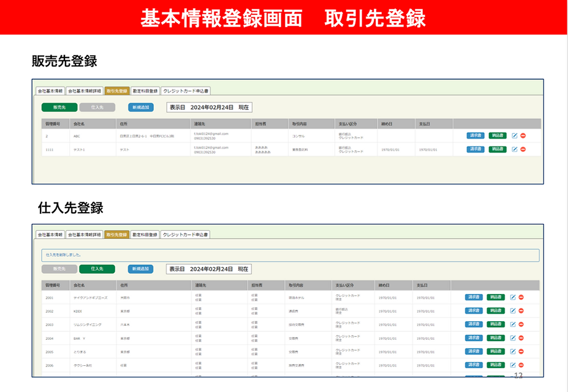
Task: Toggle green 仕入先 button in lower panel
Action: point(97,269)
